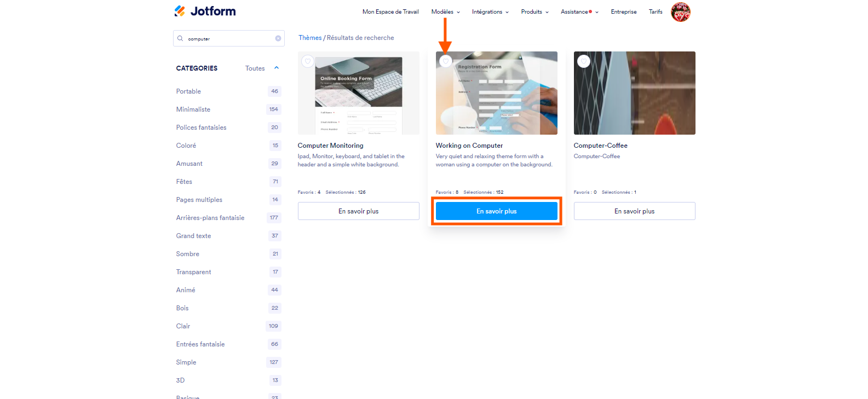Open the Computer-Coffee theme thumbnail
Screen dimensions: 868x399
635,93
